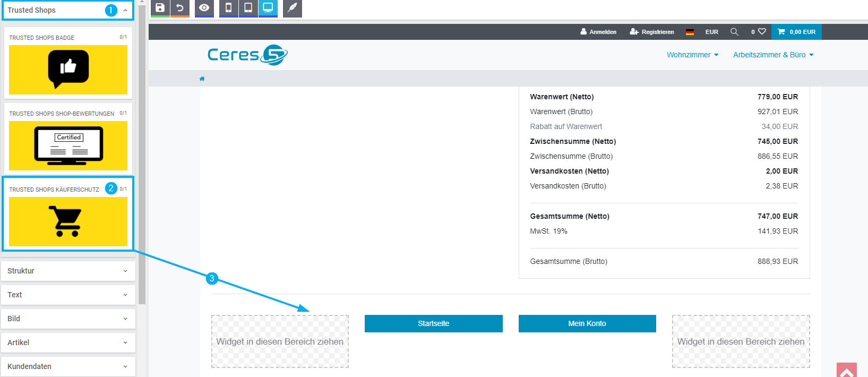Switch to tablet view
This screenshot has width=868, height=377.
click(248, 8)
